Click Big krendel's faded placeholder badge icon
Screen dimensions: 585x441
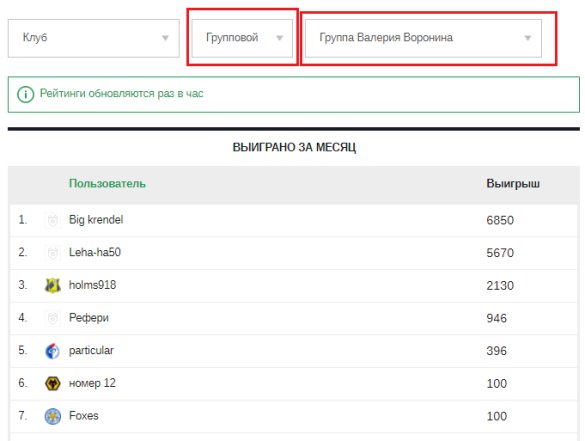pos(53,220)
